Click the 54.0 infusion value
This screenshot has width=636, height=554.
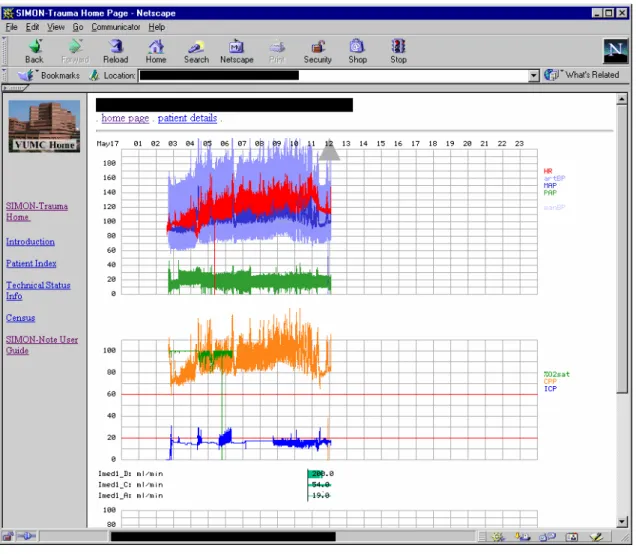click(320, 485)
